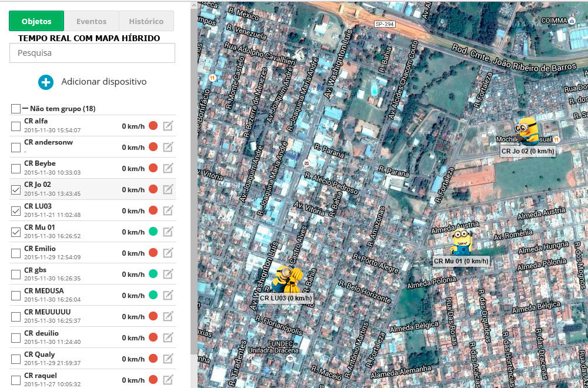Select the Objetos tab

tap(36, 21)
